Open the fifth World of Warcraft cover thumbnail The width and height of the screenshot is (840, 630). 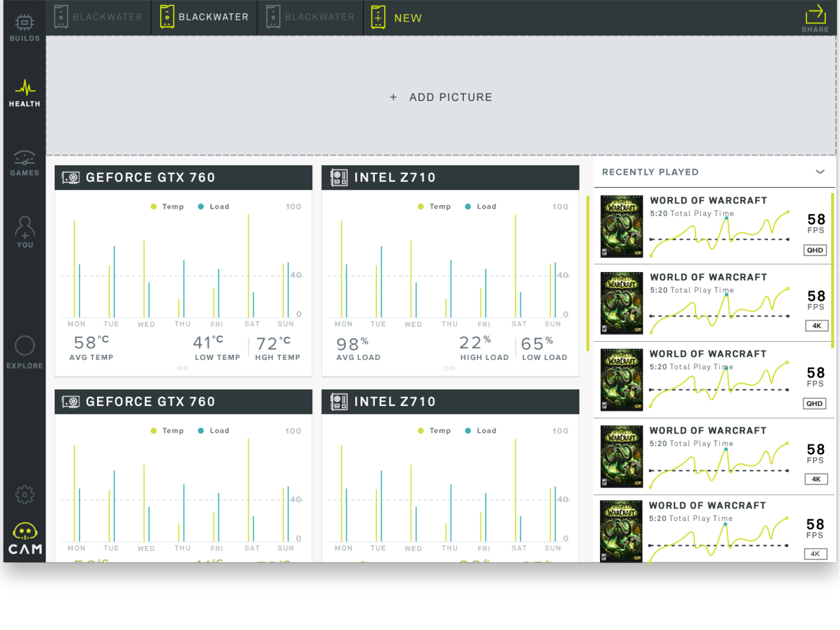pyautogui.click(x=621, y=531)
